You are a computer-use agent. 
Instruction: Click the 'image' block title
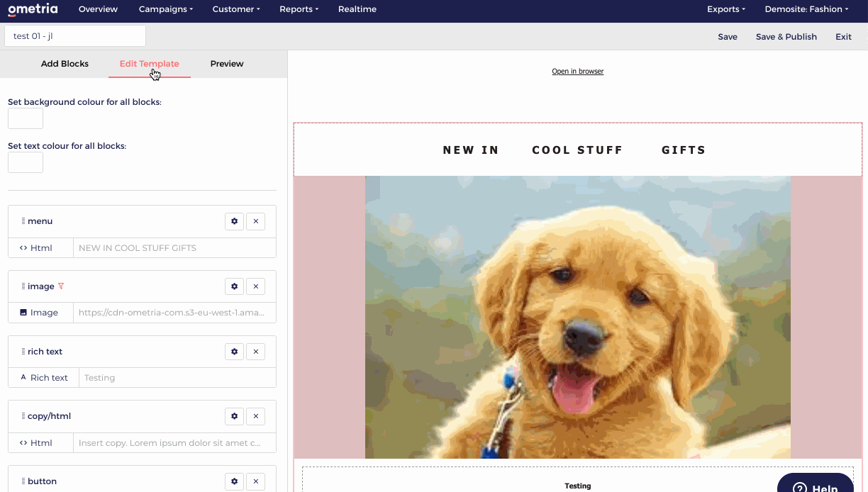coord(41,286)
